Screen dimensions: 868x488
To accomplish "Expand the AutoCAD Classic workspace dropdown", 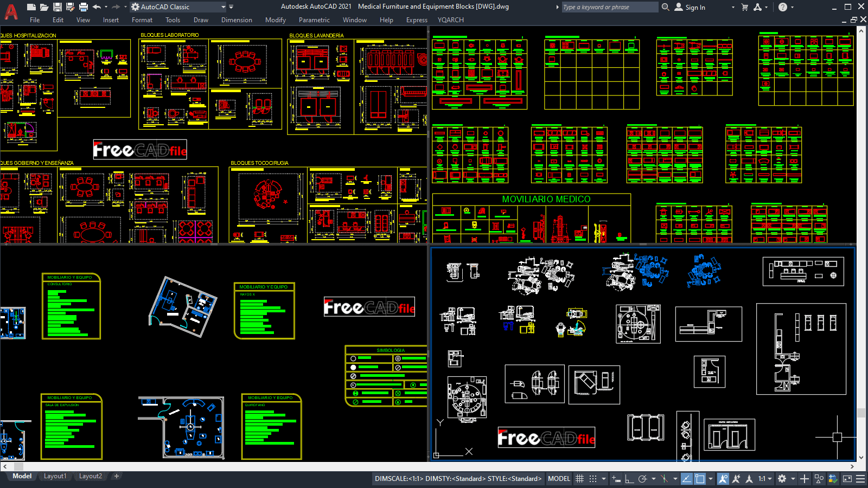I will pyautogui.click(x=223, y=7).
